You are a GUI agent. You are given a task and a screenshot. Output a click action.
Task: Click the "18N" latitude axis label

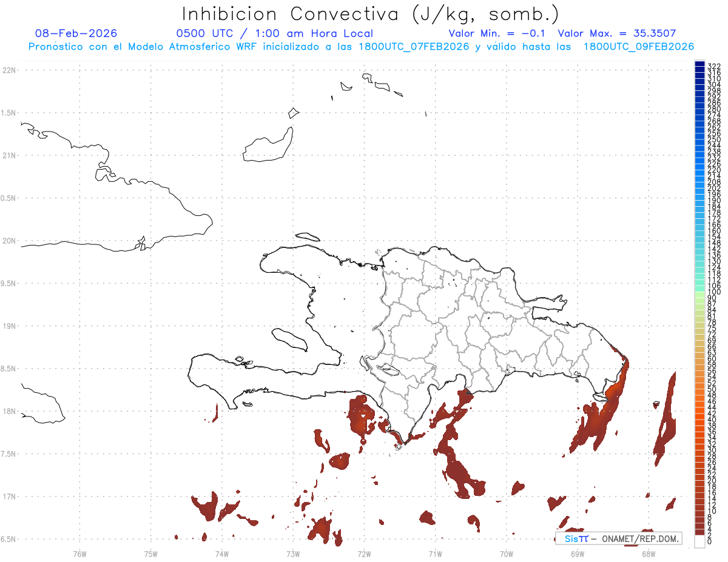9,411
